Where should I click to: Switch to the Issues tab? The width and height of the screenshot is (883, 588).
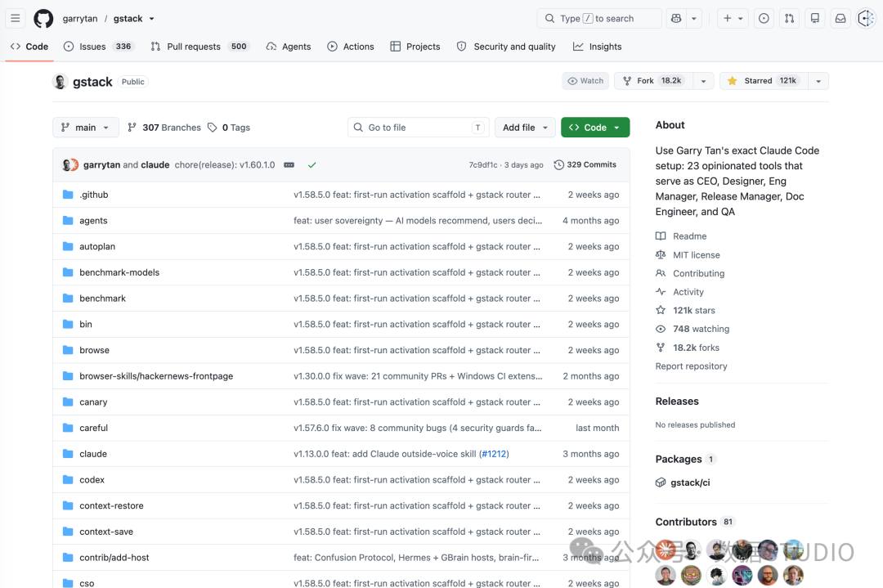(x=99, y=47)
